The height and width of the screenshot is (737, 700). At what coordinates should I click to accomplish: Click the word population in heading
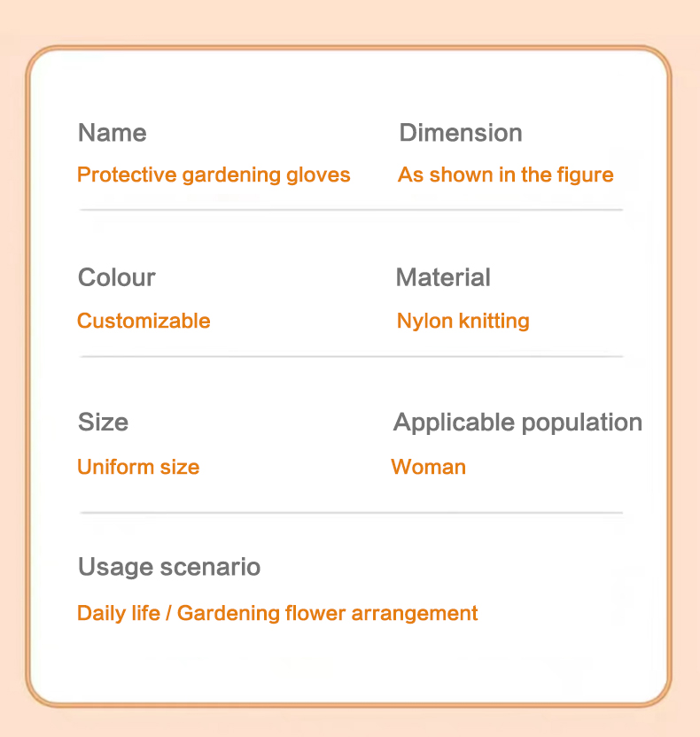click(x=582, y=423)
